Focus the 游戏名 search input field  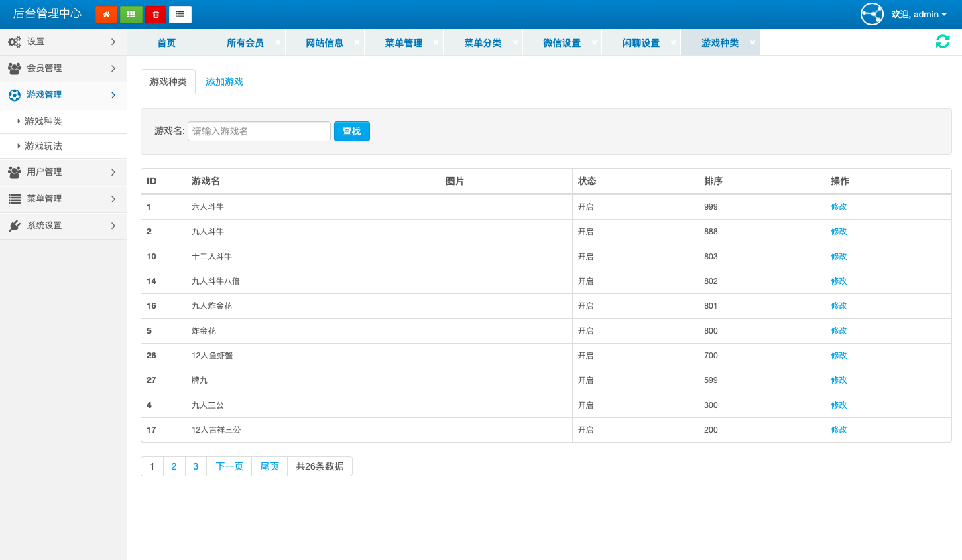pyautogui.click(x=259, y=131)
